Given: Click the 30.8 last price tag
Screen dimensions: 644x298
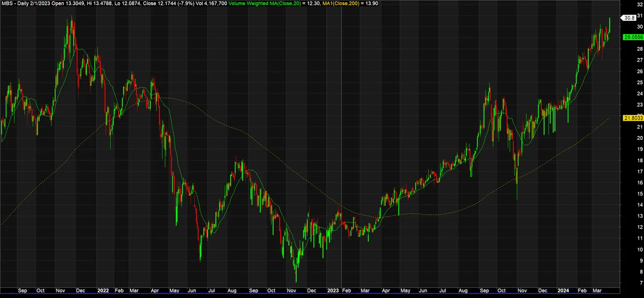Looking at the screenshot, I should (628, 18).
